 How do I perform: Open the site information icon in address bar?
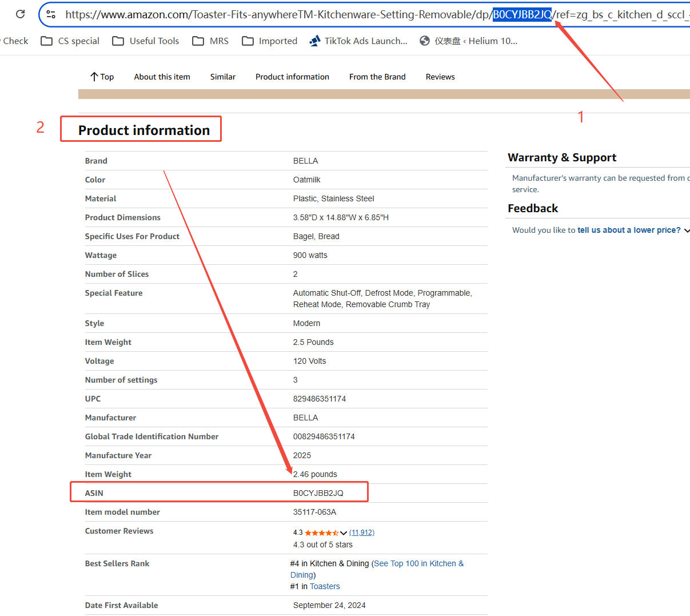(x=51, y=14)
